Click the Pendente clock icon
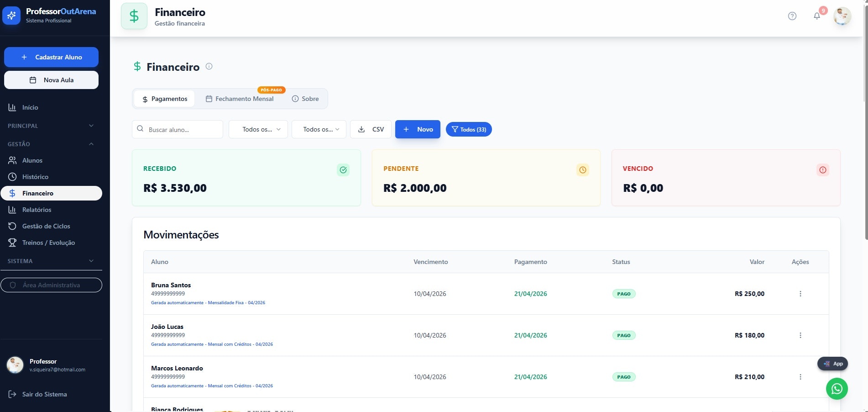Image resolution: width=868 pixels, height=412 pixels. 583,170
